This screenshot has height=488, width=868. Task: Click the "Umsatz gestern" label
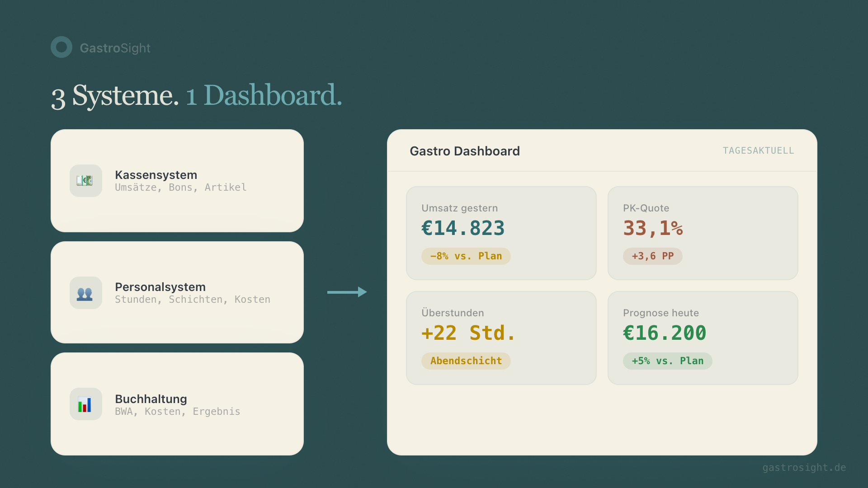pyautogui.click(x=460, y=208)
